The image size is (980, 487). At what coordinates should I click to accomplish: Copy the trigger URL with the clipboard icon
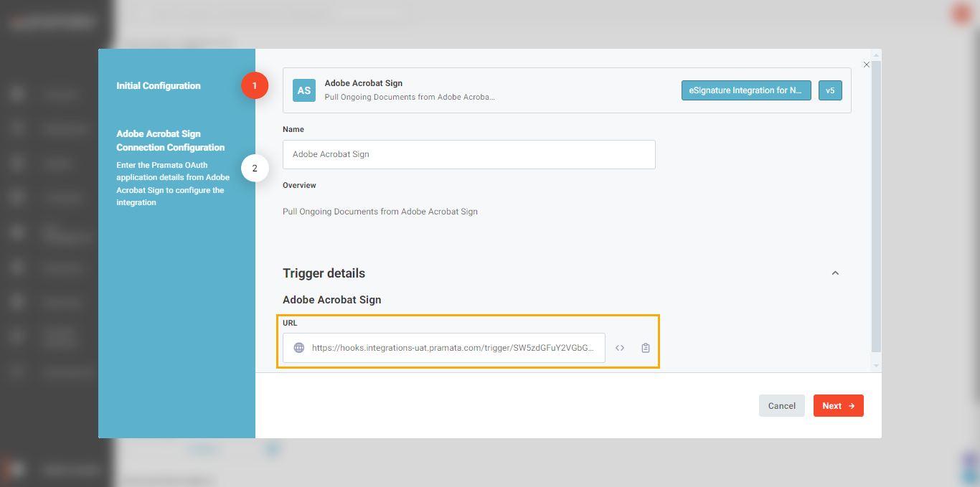(x=646, y=348)
